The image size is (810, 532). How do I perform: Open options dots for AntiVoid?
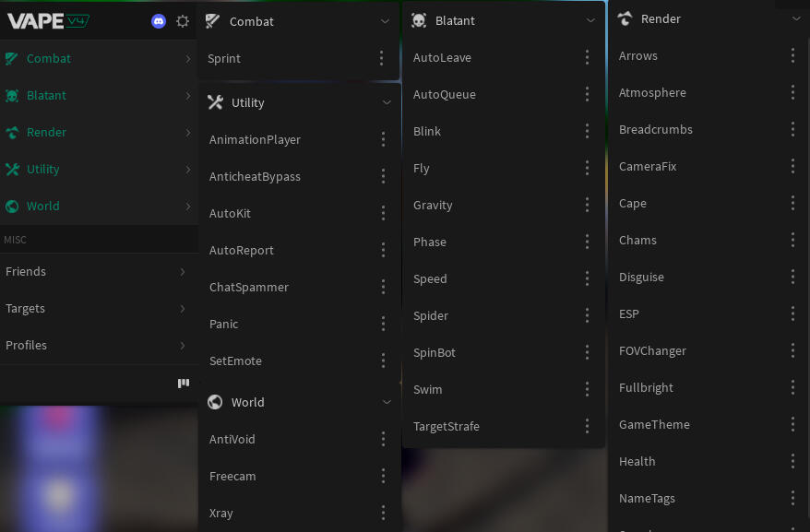click(383, 439)
